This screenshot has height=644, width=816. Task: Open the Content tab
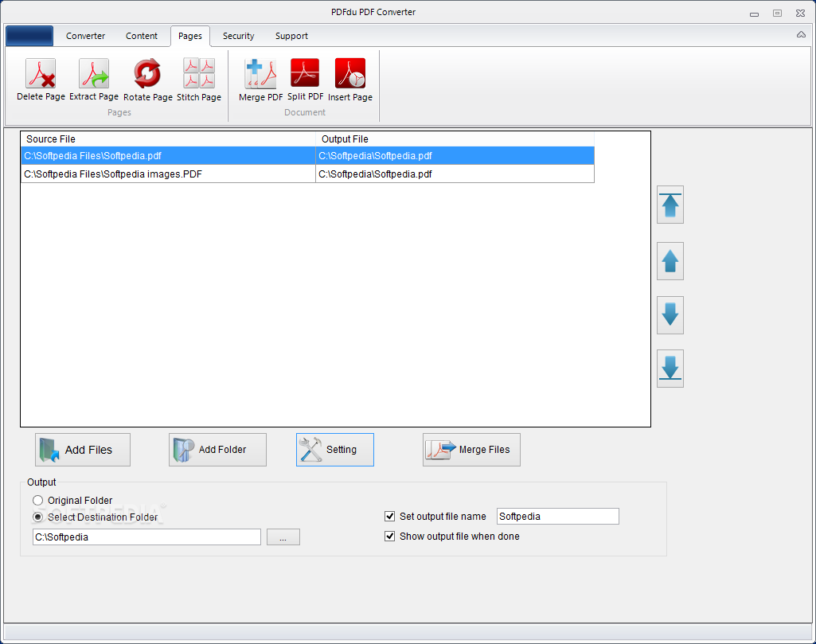pos(142,36)
